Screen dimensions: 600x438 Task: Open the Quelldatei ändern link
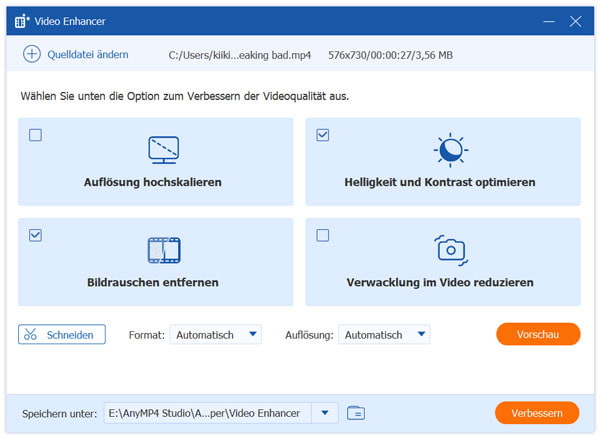click(88, 55)
